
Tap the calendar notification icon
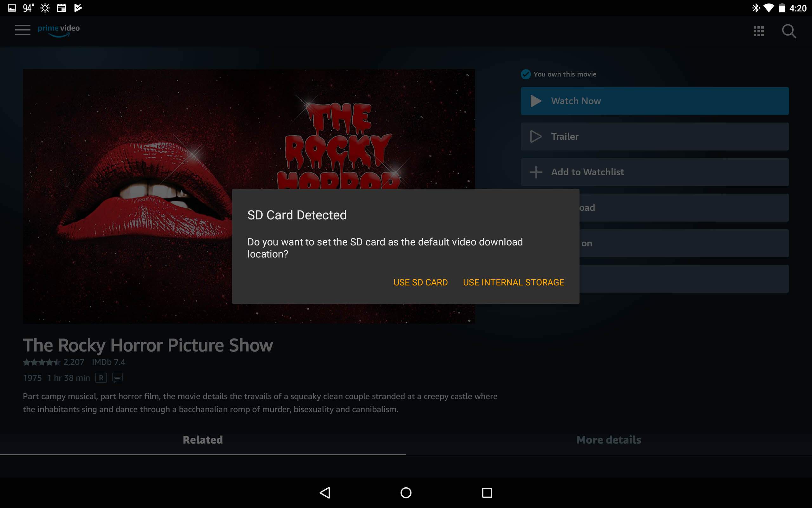pos(62,8)
